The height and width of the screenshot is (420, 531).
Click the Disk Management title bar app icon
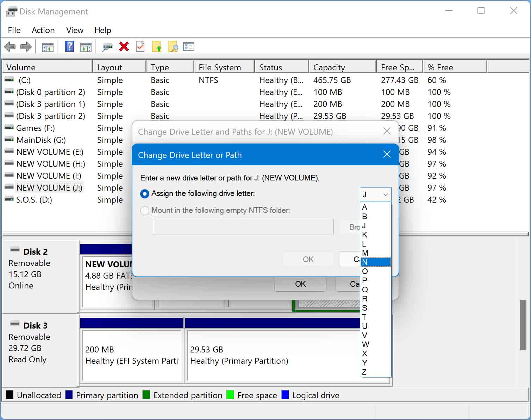[x=12, y=12]
